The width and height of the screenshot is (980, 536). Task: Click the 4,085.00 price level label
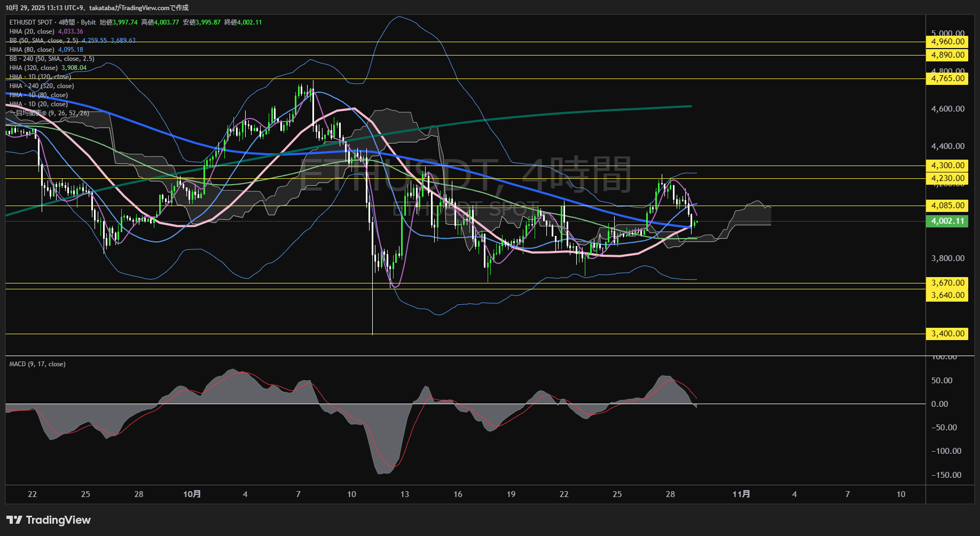point(947,206)
